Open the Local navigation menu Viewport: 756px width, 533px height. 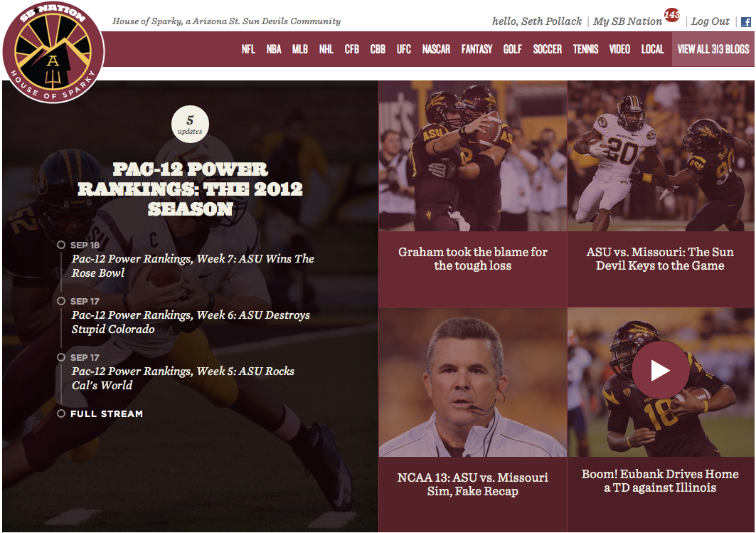(x=652, y=49)
